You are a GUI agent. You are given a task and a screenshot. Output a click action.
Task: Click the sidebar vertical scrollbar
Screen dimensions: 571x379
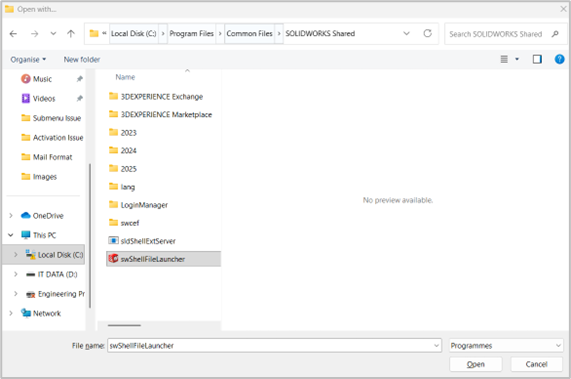click(90, 236)
